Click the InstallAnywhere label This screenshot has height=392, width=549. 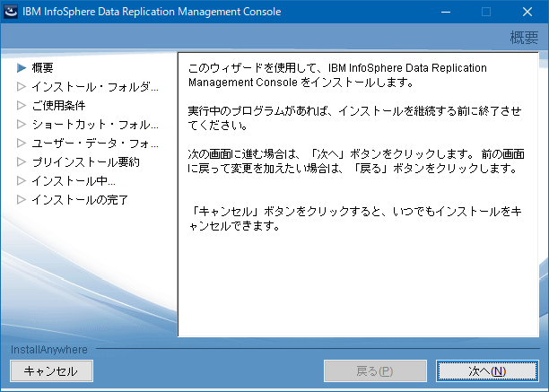[x=49, y=349]
